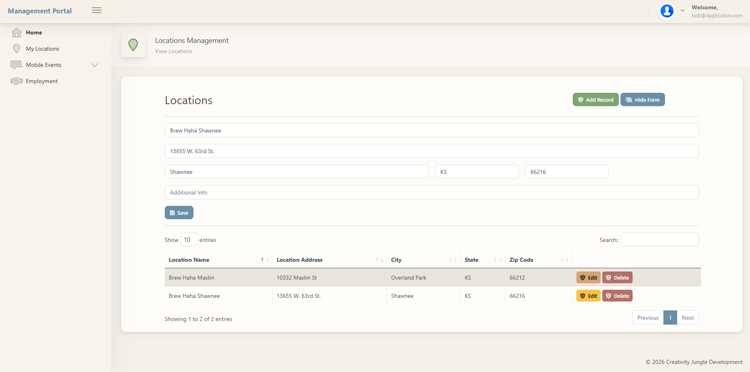The width and height of the screenshot is (750, 372).
Task: Click the city input containing Shawnee
Action: [x=297, y=172]
